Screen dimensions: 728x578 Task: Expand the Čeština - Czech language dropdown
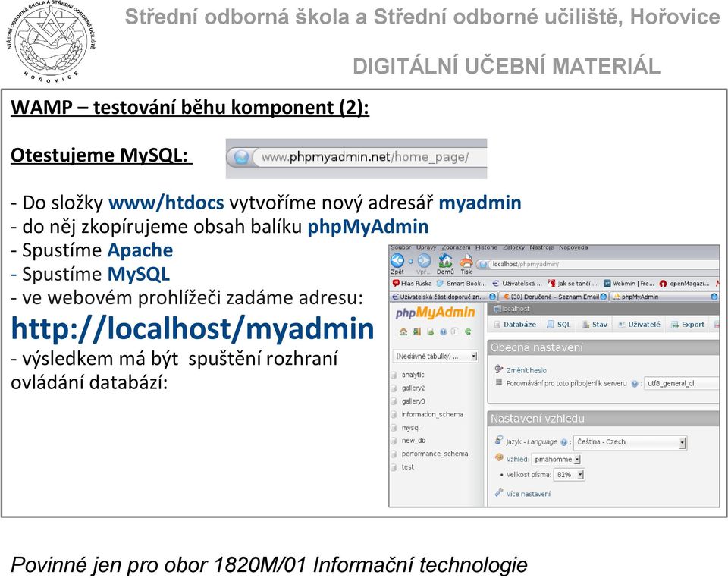[630, 442]
